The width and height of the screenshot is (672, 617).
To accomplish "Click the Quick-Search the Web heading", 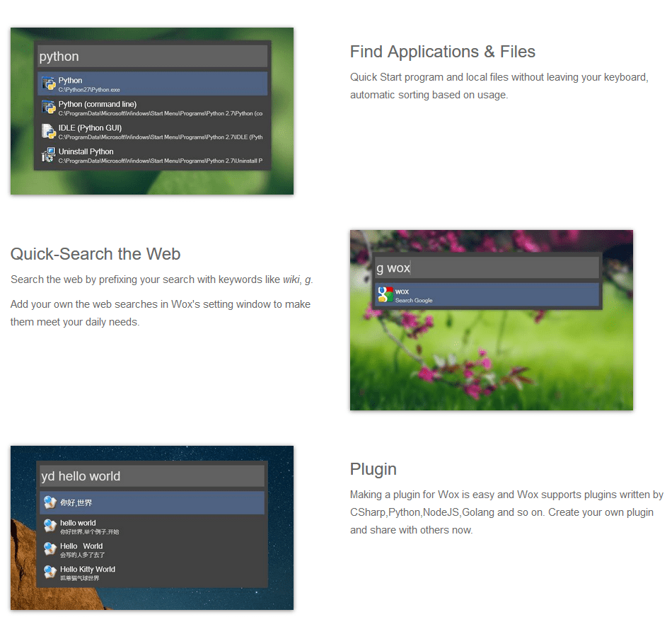I will tap(95, 253).
